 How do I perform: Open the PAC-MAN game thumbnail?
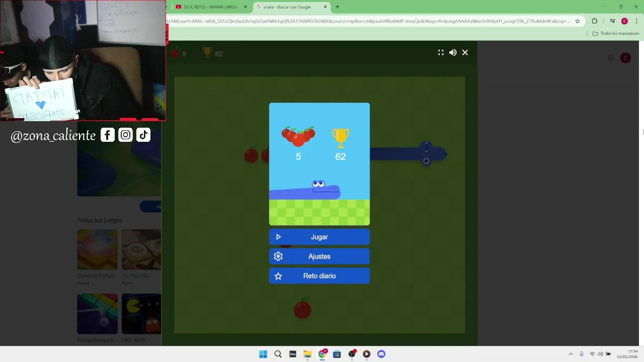click(141, 314)
